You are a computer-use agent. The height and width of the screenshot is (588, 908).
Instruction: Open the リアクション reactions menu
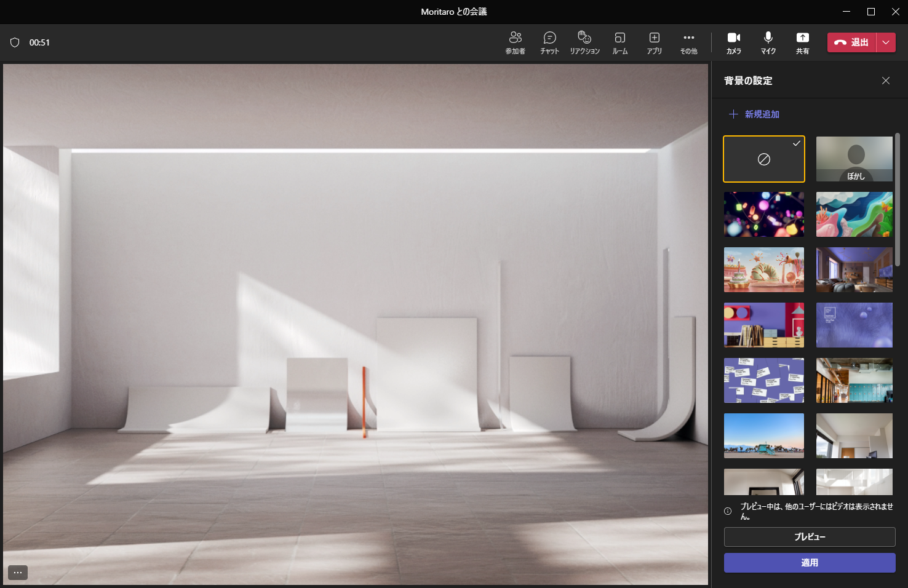(584, 42)
